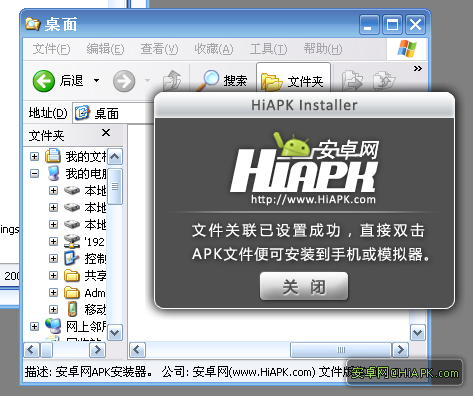Open the 帮助(H) menu
Image resolution: width=473 pixels, height=396 pixels.
(323, 49)
